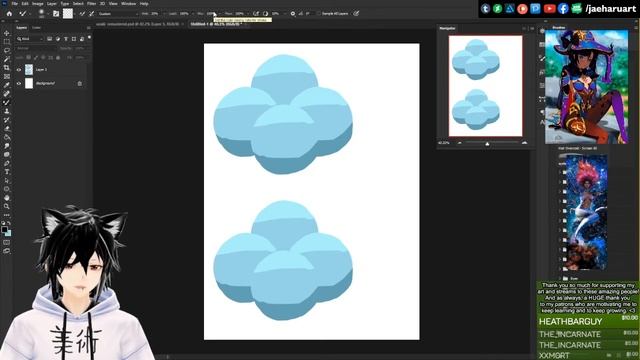Select the Shape tool

pos(7,189)
